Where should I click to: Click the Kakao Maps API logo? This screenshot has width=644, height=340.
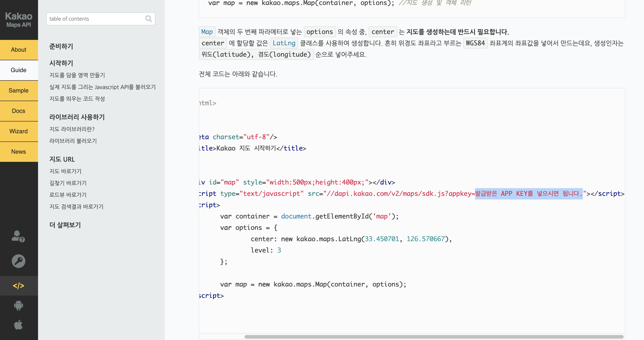[19, 20]
